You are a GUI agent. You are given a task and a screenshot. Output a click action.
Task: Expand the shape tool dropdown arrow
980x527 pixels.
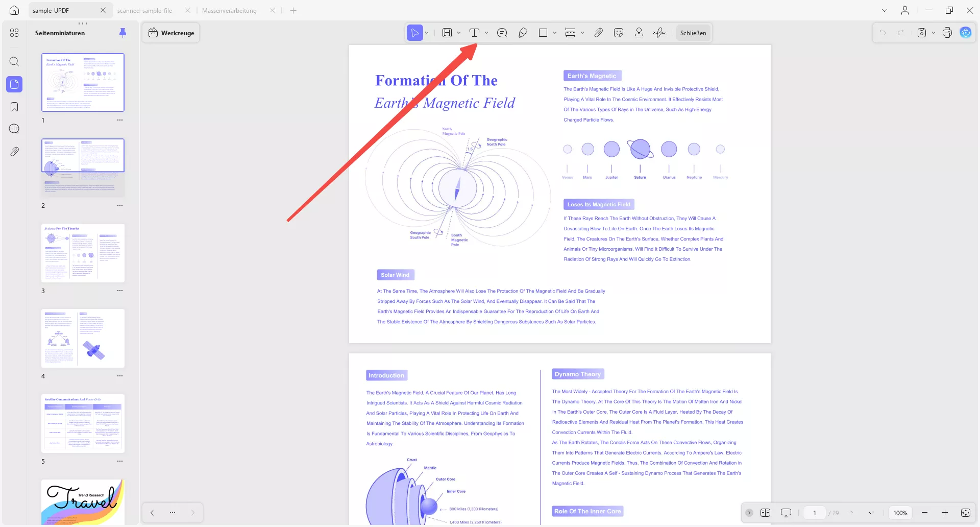[555, 33]
